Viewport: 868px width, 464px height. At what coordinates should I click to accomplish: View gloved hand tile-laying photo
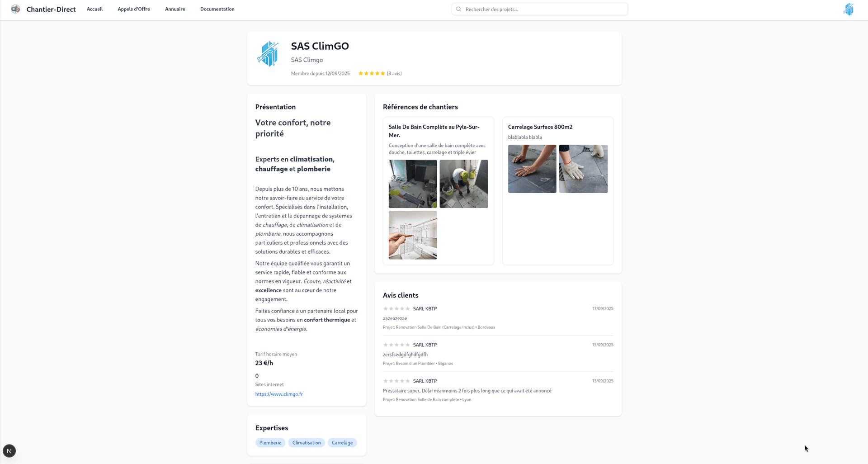(x=583, y=169)
